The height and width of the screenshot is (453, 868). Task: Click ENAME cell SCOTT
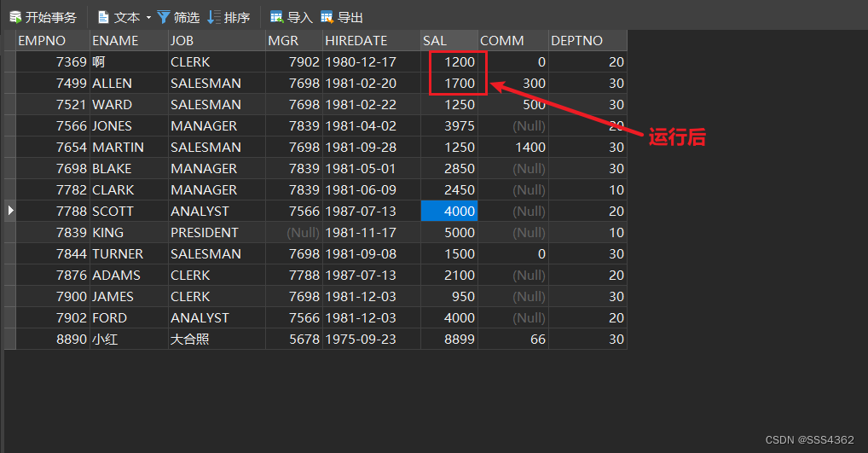coord(129,211)
